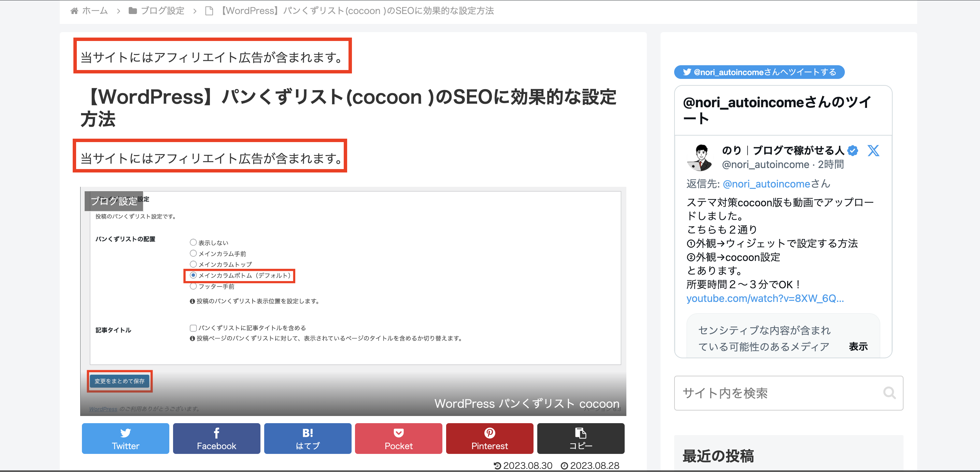The image size is (980, 472).
Task: Click the @nori_autoincomeさんへツイートする button
Action: [759, 72]
